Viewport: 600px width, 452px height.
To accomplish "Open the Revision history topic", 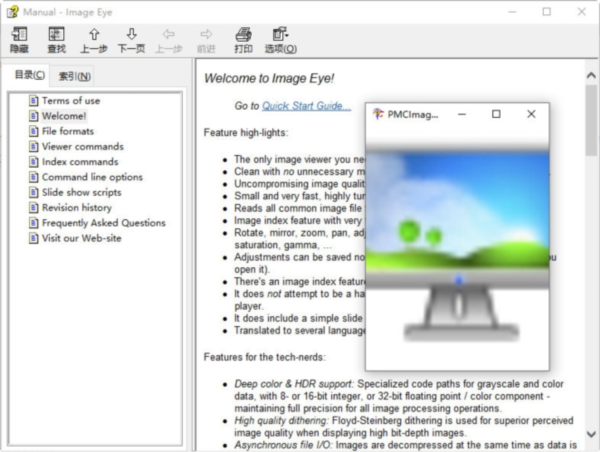I will pyautogui.click(x=77, y=208).
